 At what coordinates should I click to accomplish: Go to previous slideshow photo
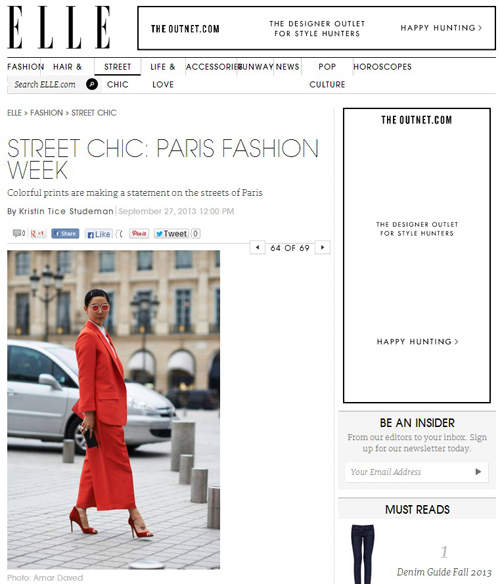click(x=257, y=248)
